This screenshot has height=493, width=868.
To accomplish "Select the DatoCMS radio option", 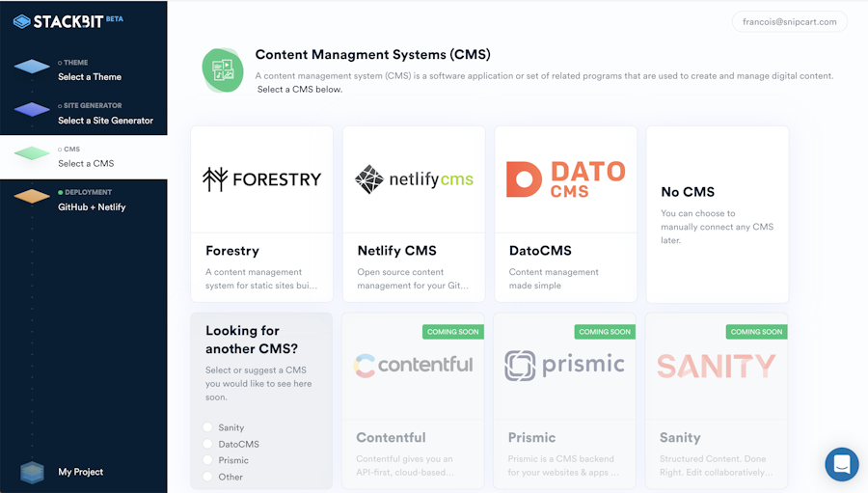I will pos(207,444).
